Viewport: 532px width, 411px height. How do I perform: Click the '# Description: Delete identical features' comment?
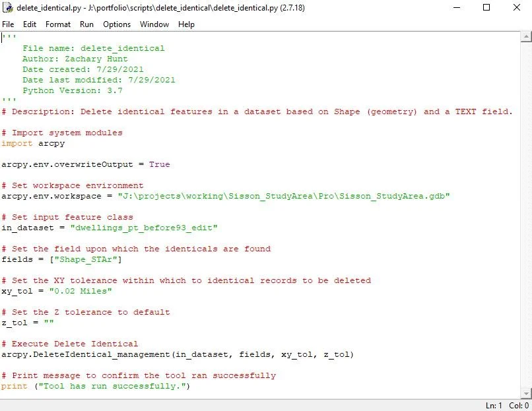point(257,111)
